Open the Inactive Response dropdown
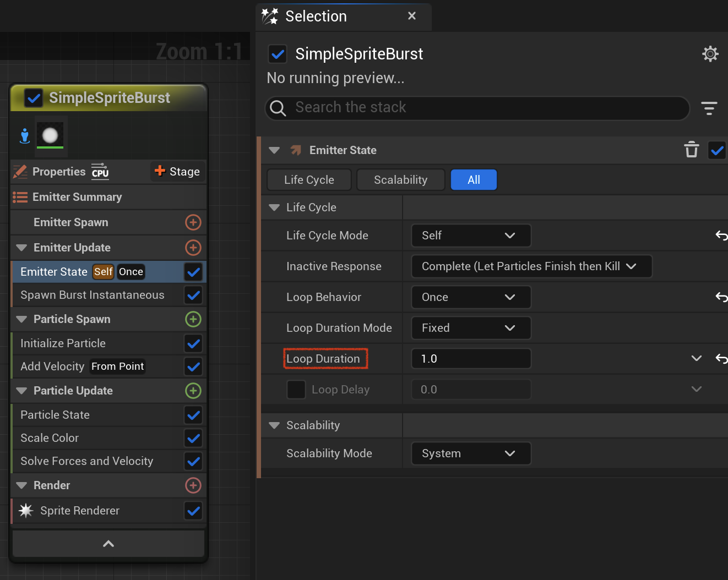Screen dimensions: 728x580 tap(531, 266)
